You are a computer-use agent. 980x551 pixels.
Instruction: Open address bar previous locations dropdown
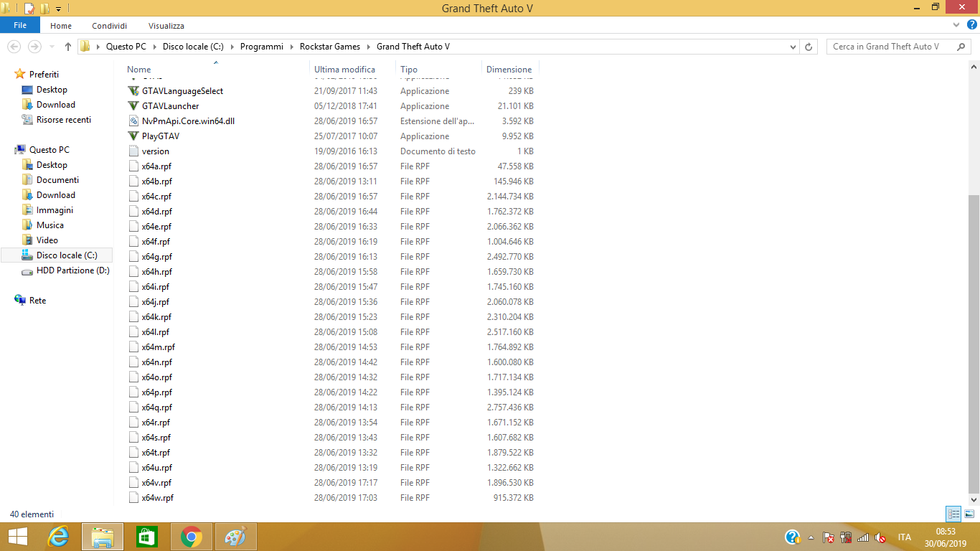point(793,47)
